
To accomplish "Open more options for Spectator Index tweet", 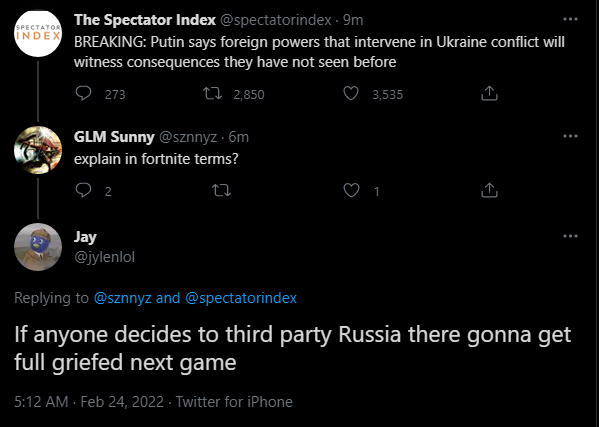I will point(570,19).
